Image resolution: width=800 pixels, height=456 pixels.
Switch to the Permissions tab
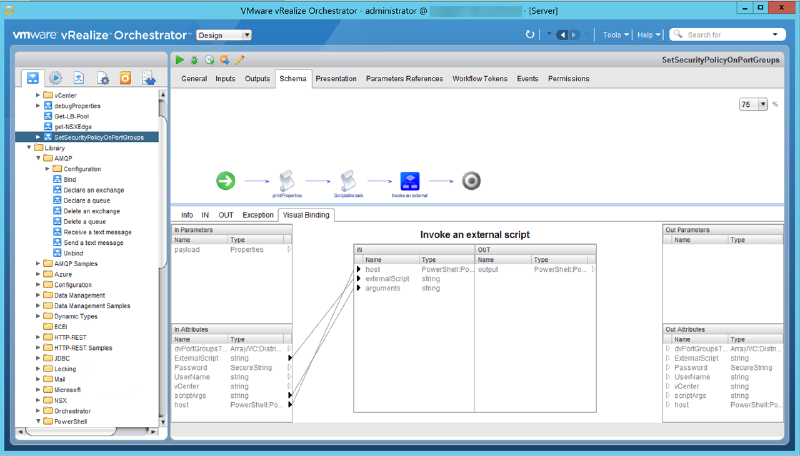click(568, 79)
